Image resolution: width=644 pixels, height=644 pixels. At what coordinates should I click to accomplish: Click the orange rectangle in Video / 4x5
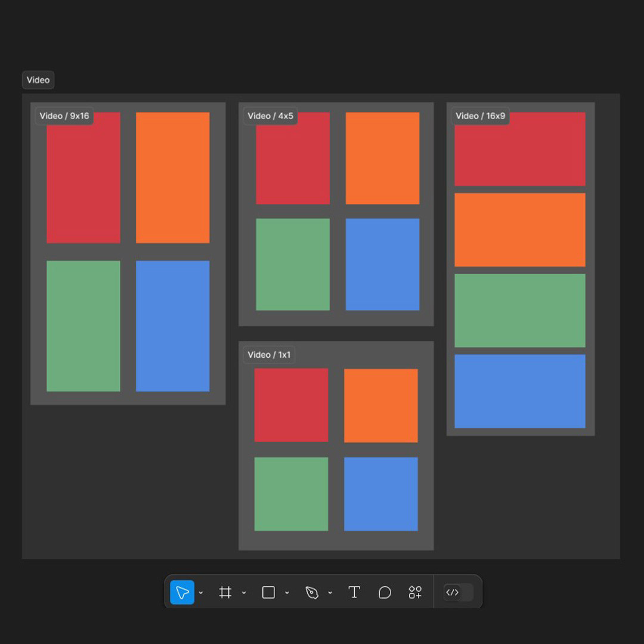click(382, 159)
